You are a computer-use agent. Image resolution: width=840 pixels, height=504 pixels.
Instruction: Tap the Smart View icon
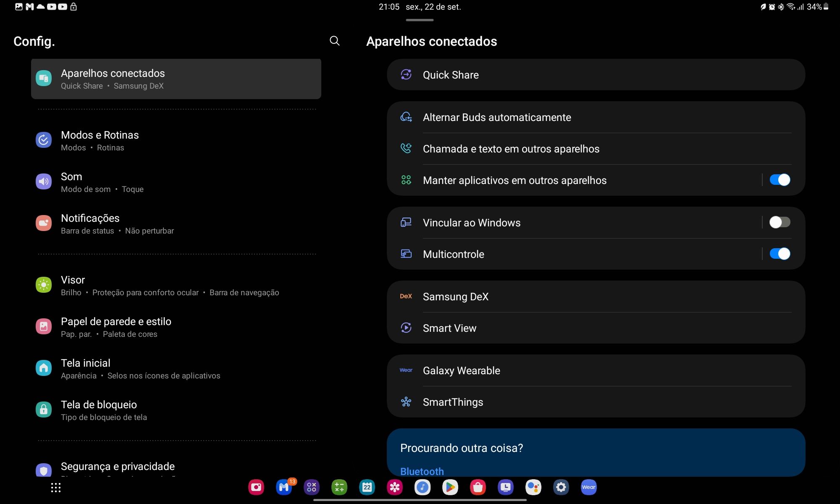tap(406, 328)
